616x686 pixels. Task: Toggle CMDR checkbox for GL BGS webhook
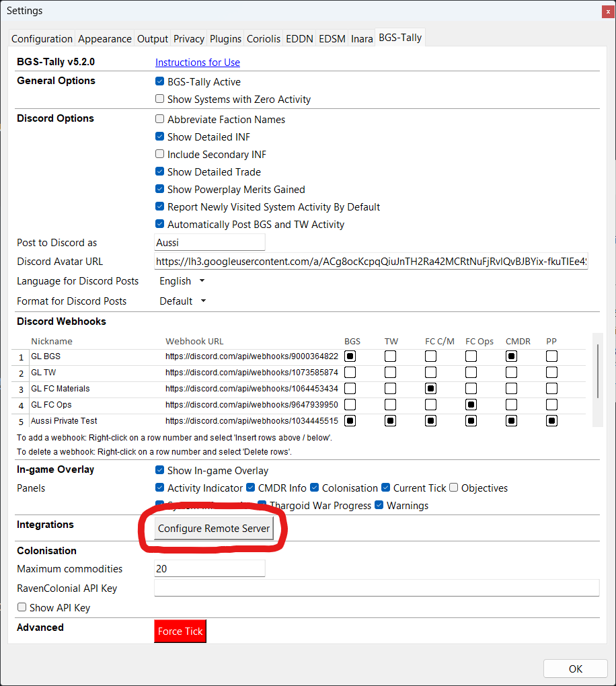pyautogui.click(x=512, y=356)
